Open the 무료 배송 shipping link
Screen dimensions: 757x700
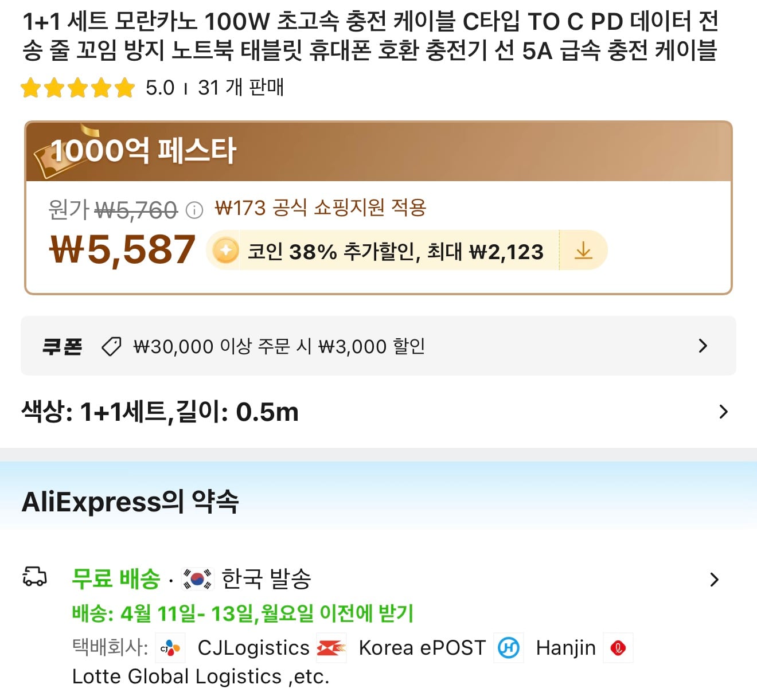point(115,578)
